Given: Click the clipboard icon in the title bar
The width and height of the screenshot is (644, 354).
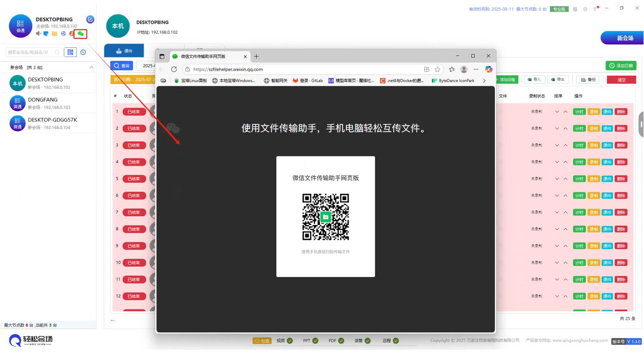Looking at the screenshot, I should coord(575,9).
